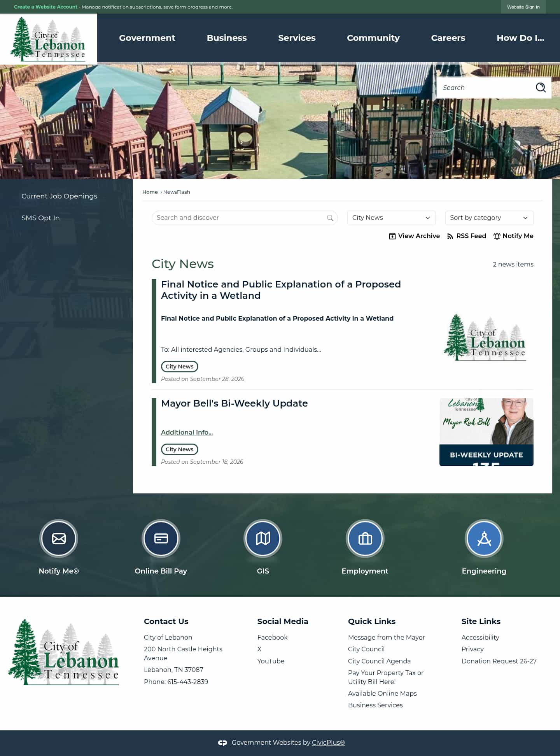Open the Community menu
The width and height of the screenshot is (560, 756).
tap(373, 38)
